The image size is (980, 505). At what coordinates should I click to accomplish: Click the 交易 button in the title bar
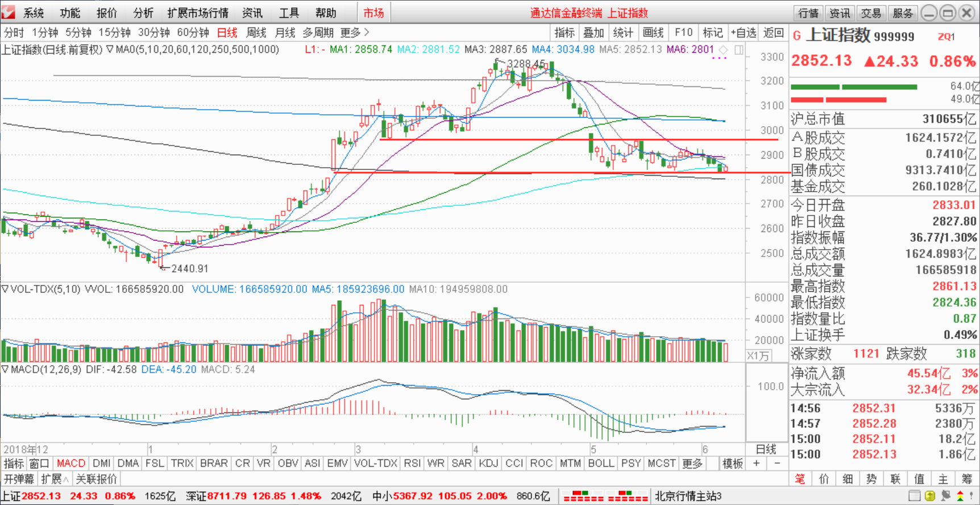(x=871, y=13)
